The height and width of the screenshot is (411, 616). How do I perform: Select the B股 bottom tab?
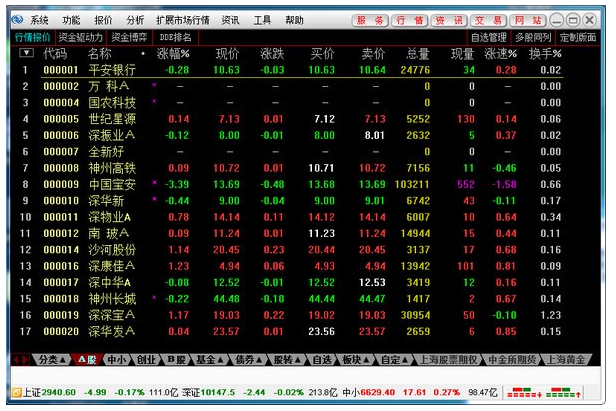(x=176, y=360)
